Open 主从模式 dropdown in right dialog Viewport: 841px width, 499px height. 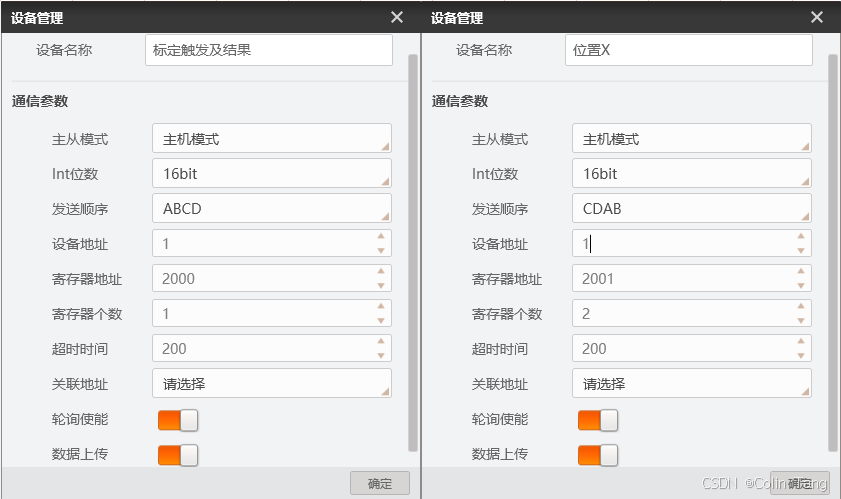(692, 138)
